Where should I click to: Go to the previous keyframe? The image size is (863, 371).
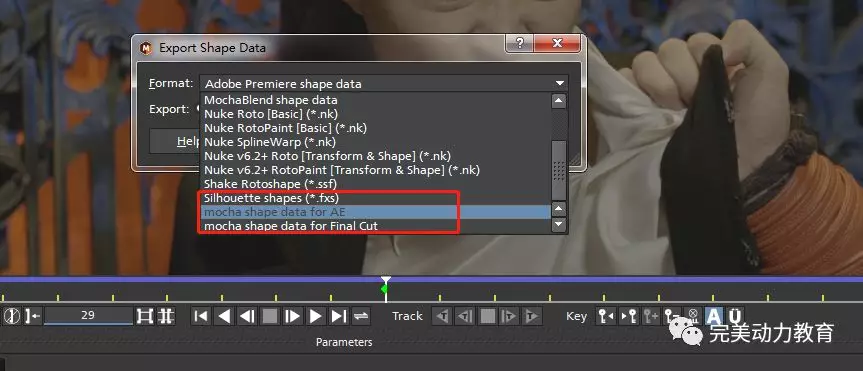(606, 316)
